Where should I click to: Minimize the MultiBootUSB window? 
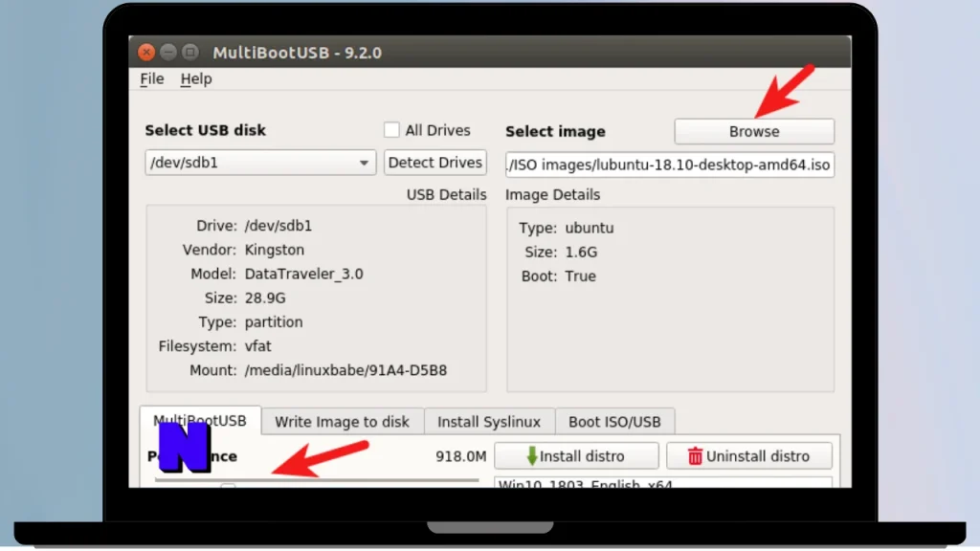click(x=168, y=52)
